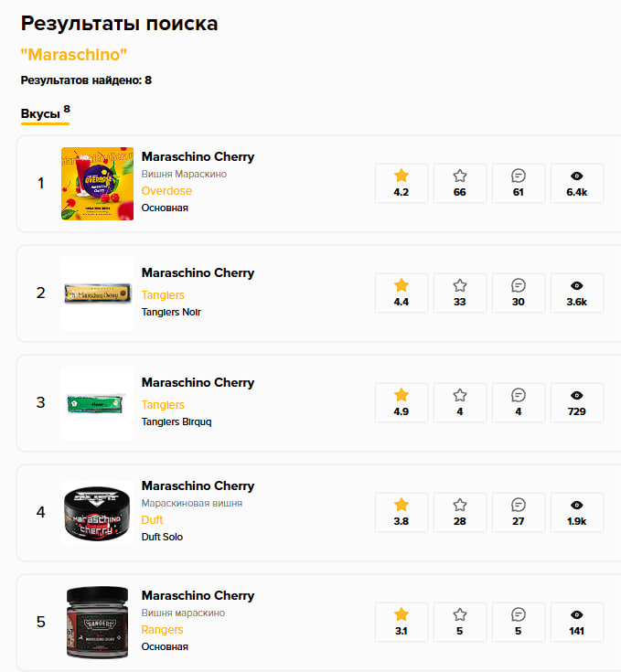The width and height of the screenshot is (621, 672).
Task: Click the gold star rated 3.8 for Duft
Action: (x=401, y=505)
